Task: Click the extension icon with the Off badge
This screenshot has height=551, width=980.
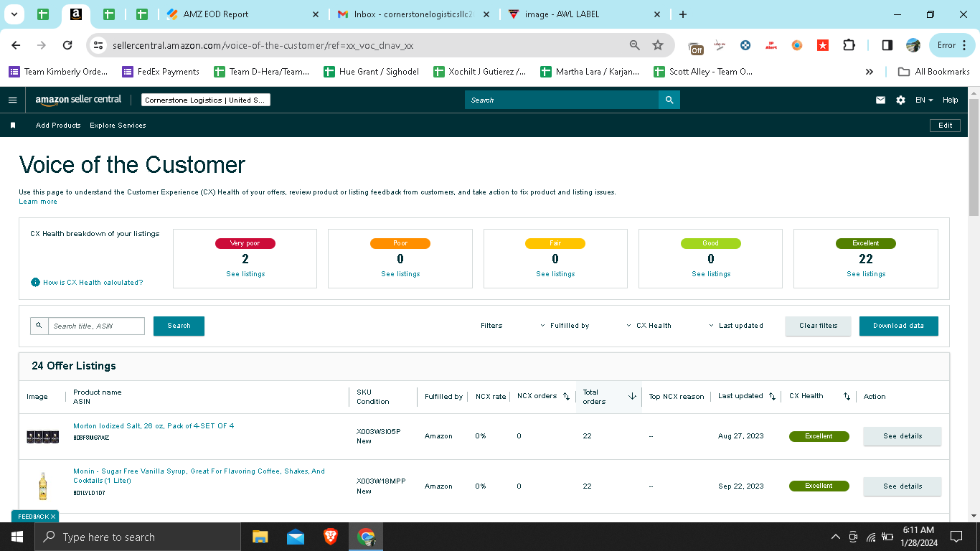Action: (x=696, y=47)
